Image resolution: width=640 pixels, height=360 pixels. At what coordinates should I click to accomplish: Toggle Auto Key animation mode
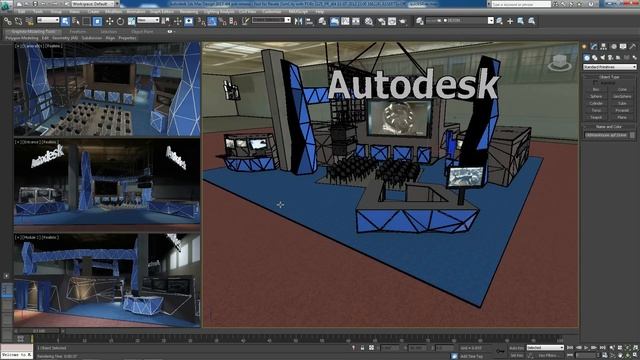pyautogui.click(x=516, y=348)
